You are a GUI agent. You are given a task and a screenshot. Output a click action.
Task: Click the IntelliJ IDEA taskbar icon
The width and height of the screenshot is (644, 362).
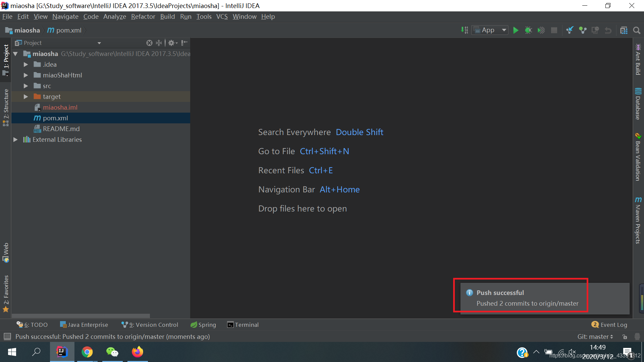point(62,352)
